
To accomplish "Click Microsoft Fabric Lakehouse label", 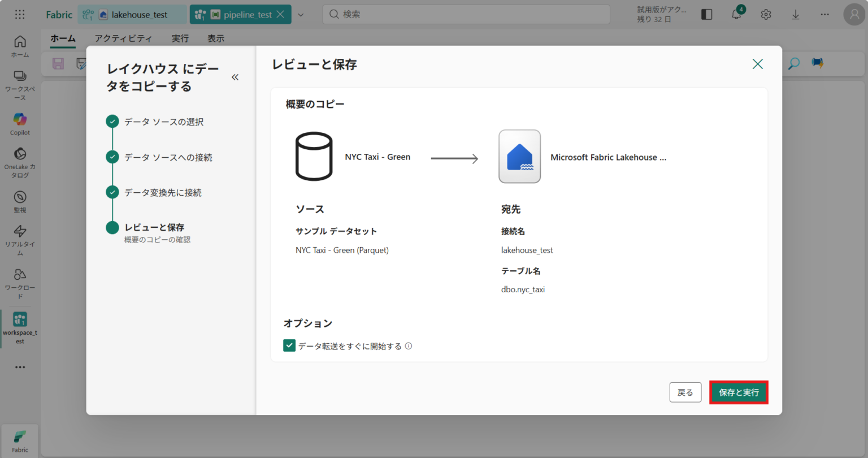I will click(x=609, y=157).
